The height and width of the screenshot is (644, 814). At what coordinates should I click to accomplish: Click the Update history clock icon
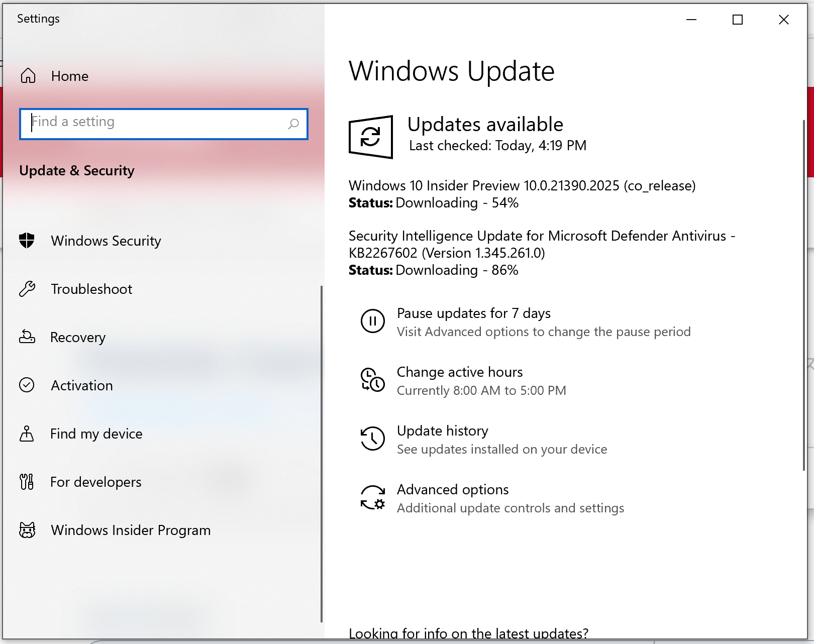372,439
